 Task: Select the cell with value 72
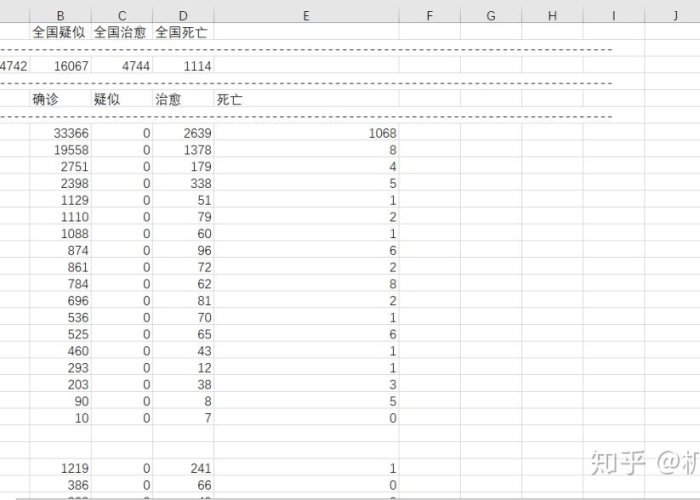183,267
